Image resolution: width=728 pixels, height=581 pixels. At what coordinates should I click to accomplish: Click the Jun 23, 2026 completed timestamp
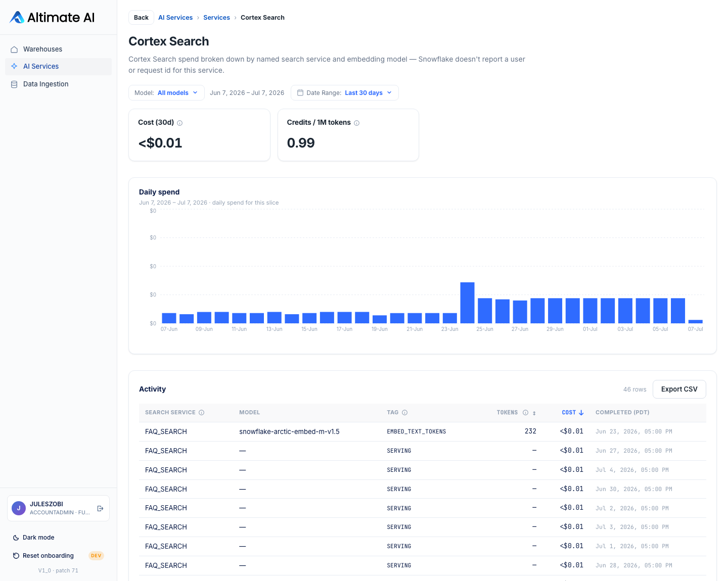pos(634,432)
